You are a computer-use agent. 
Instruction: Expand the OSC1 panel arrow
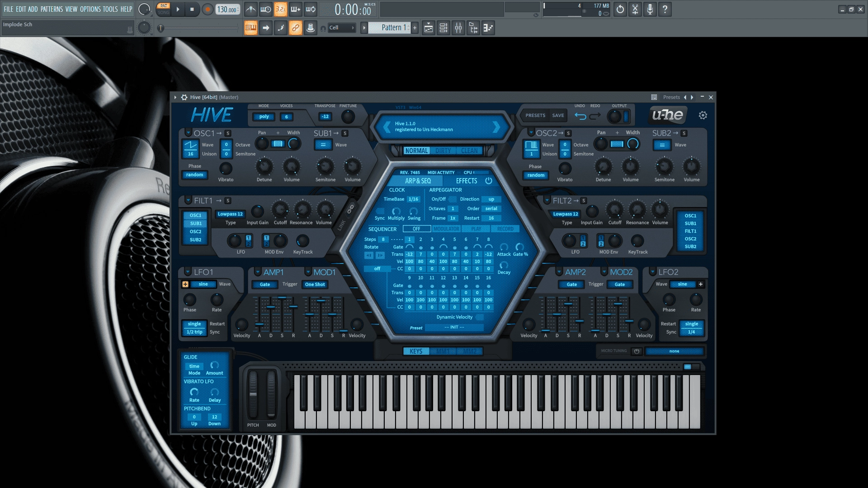click(x=188, y=133)
